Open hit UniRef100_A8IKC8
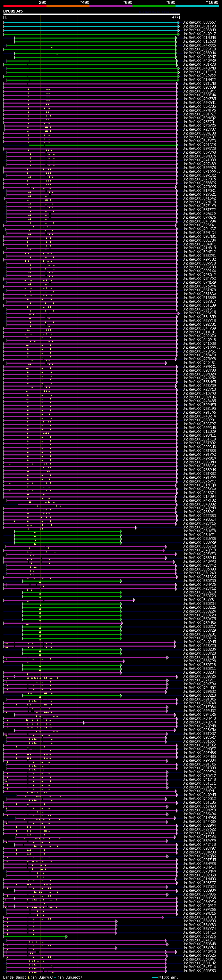 tap(199, 64)
